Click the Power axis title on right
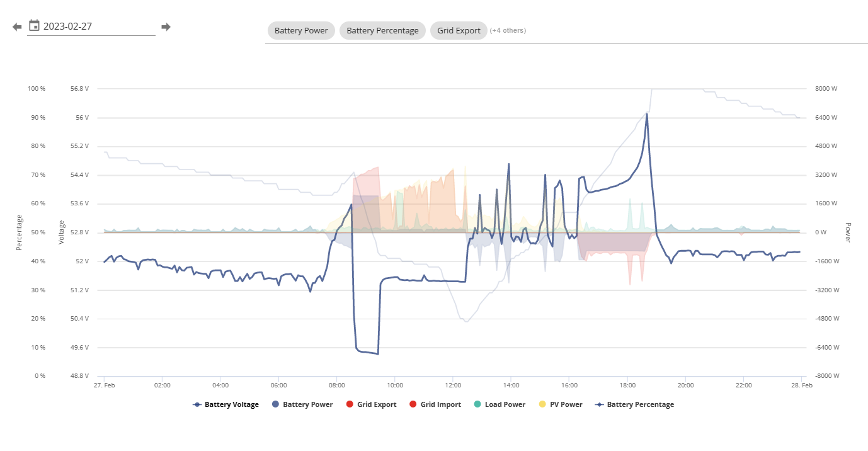 point(848,232)
